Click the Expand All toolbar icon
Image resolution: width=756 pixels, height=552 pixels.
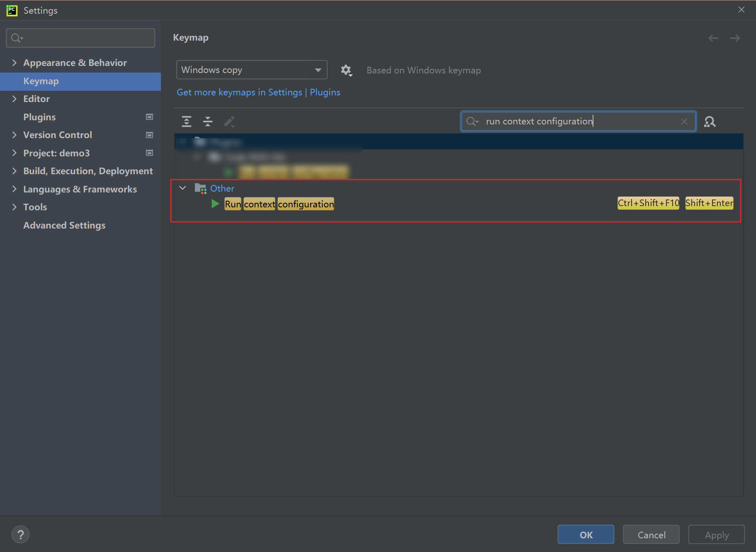coord(187,122)
